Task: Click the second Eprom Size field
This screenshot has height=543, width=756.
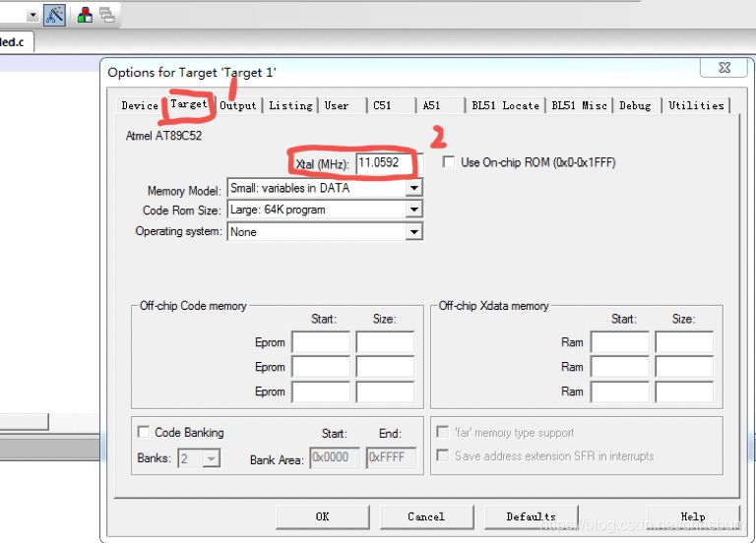Action: coord(385,367)
